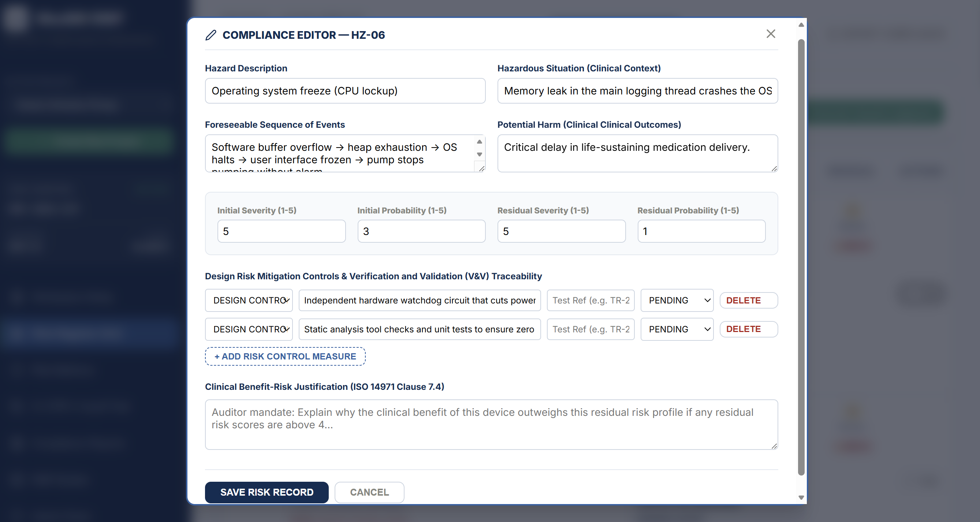
Task: Save the risk record
Action: [267, 492]
